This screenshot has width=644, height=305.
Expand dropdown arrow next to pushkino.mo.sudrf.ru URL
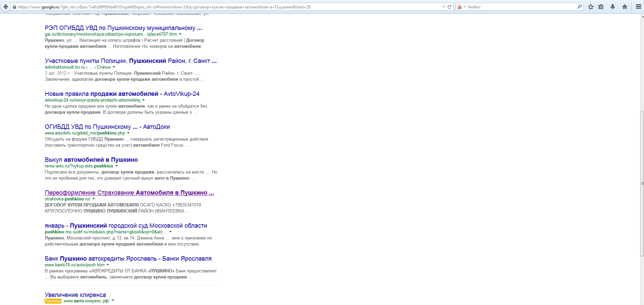170,232
